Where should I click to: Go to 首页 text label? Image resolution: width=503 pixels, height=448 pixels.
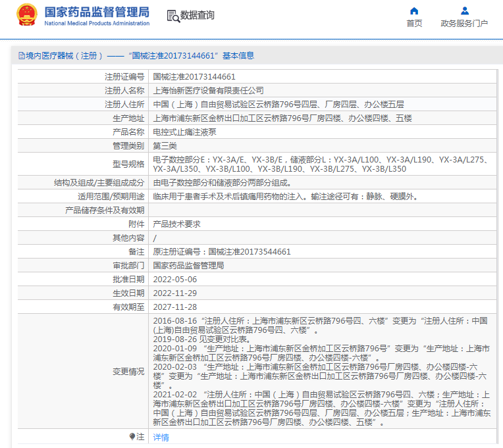click(414, 24)
